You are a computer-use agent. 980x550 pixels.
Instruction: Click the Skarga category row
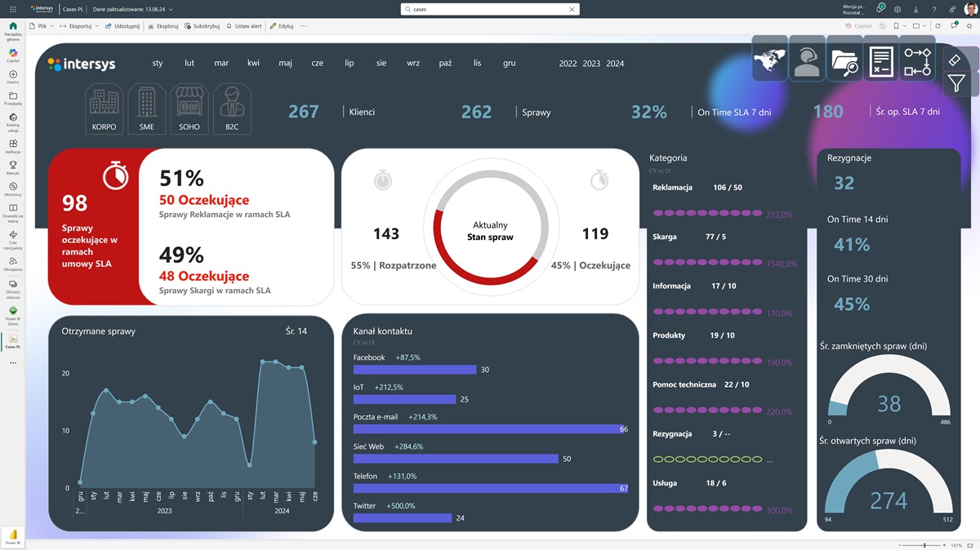[726, 251]
